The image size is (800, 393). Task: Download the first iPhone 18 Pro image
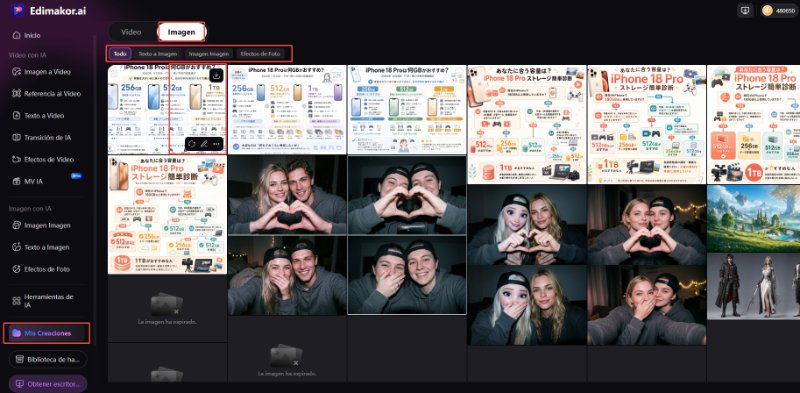click(216, 76)
